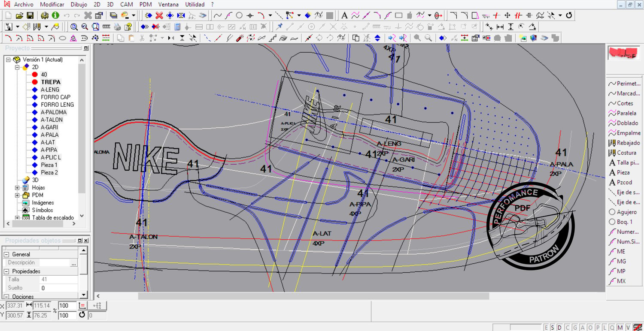Toggle the S indicator in status bar
Image resolution: width=644 pixels, height=331 pixels.
553,328
